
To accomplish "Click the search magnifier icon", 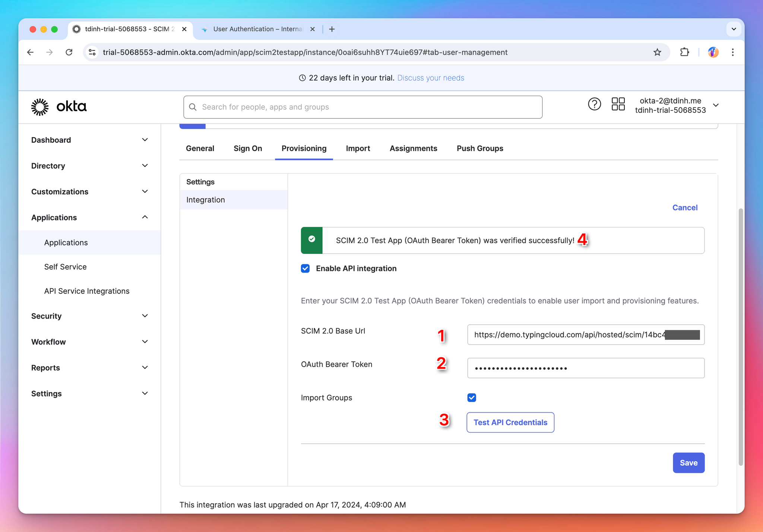I will [x=193, y=107].
